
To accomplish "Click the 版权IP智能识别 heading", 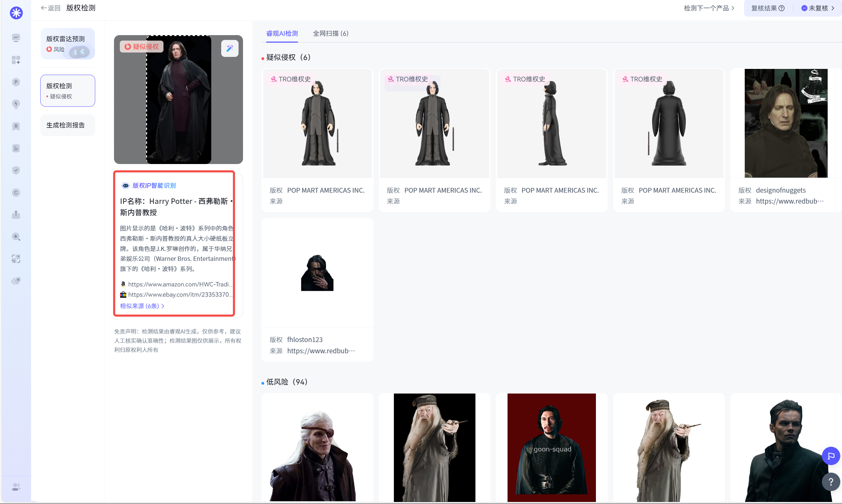I will [x=154, y=186].
